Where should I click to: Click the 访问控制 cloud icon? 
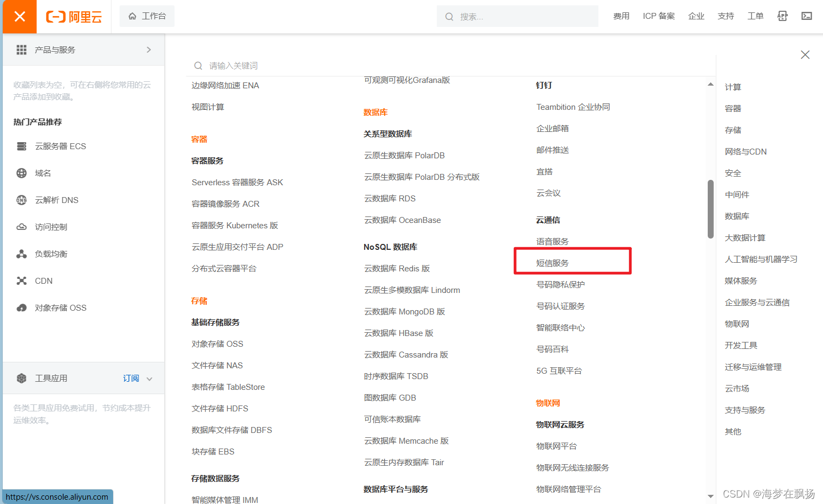coord(22,227)
